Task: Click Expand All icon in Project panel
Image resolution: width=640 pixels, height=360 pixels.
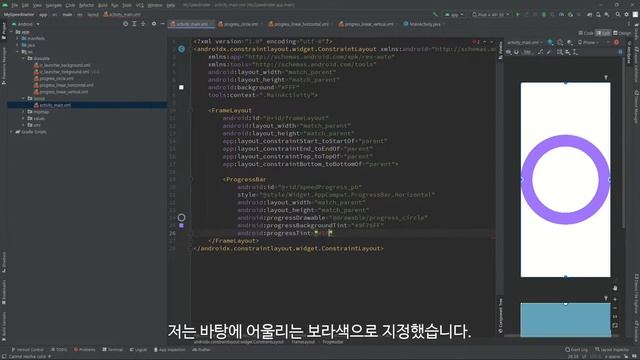Action: [134, 24]
